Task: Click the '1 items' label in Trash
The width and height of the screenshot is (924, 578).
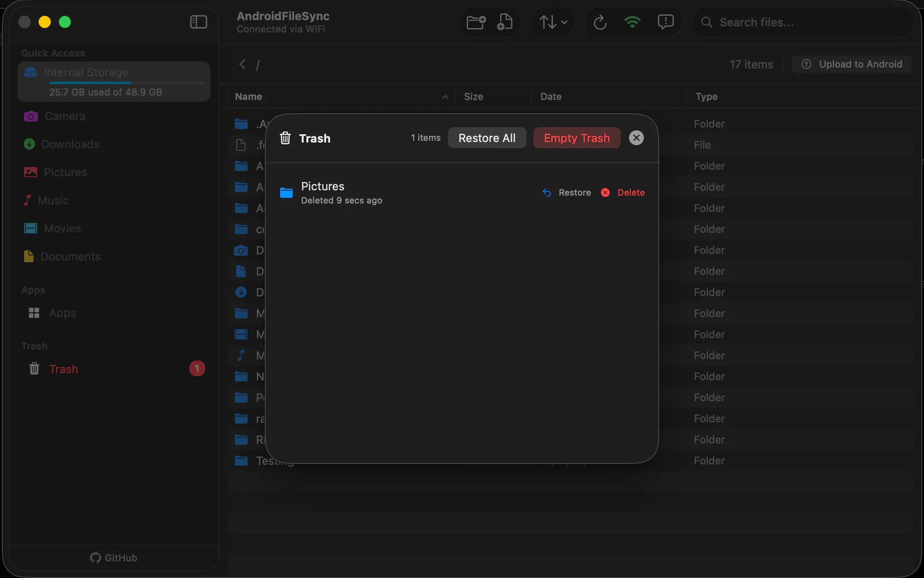Action: click(426, 138)
